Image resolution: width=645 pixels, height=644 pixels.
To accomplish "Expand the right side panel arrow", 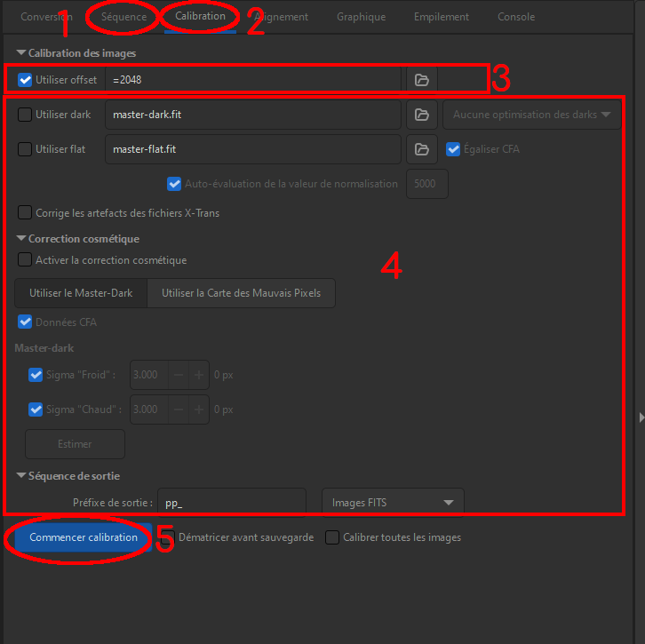I will 641,417.
